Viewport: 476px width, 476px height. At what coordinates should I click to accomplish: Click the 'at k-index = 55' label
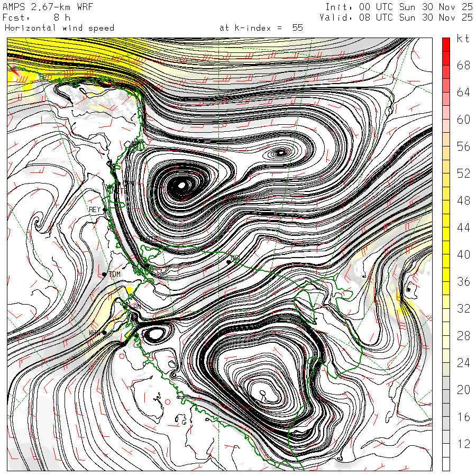tap(261, 28)
